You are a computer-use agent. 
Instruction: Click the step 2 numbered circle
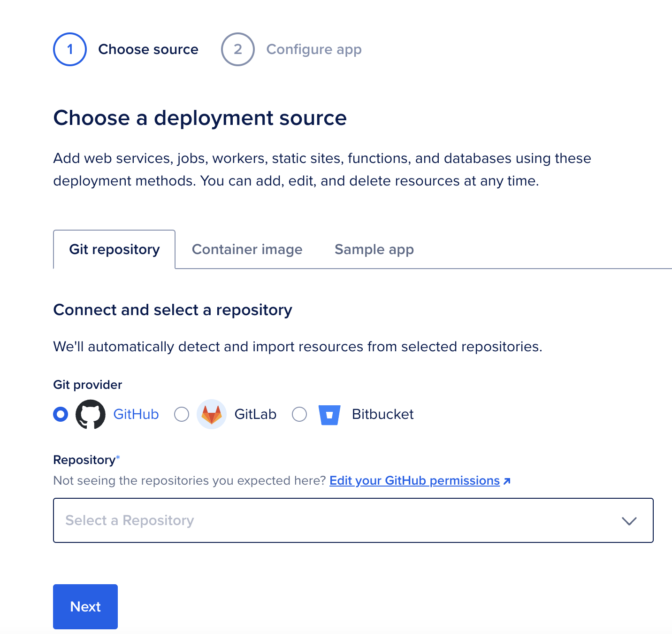[238, 49]
